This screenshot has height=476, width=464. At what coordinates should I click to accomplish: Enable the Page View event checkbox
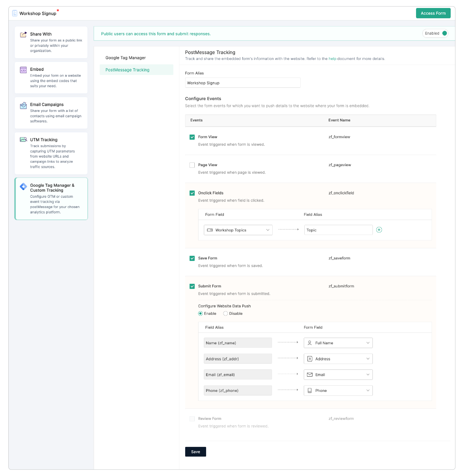click(192, 165)
